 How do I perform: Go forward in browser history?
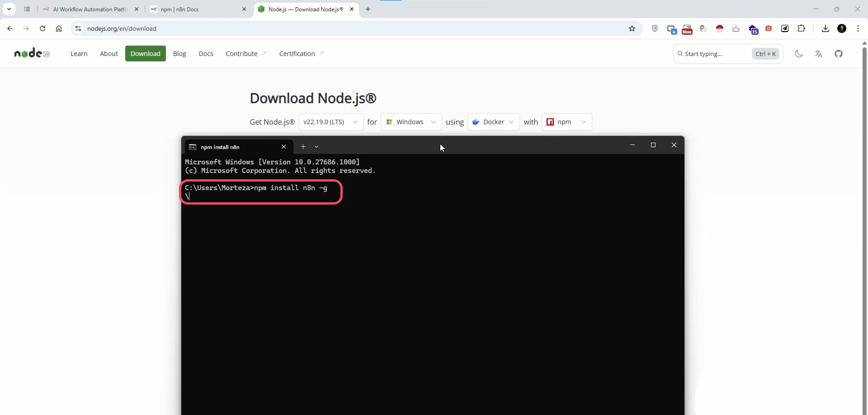tap(26, 28)
